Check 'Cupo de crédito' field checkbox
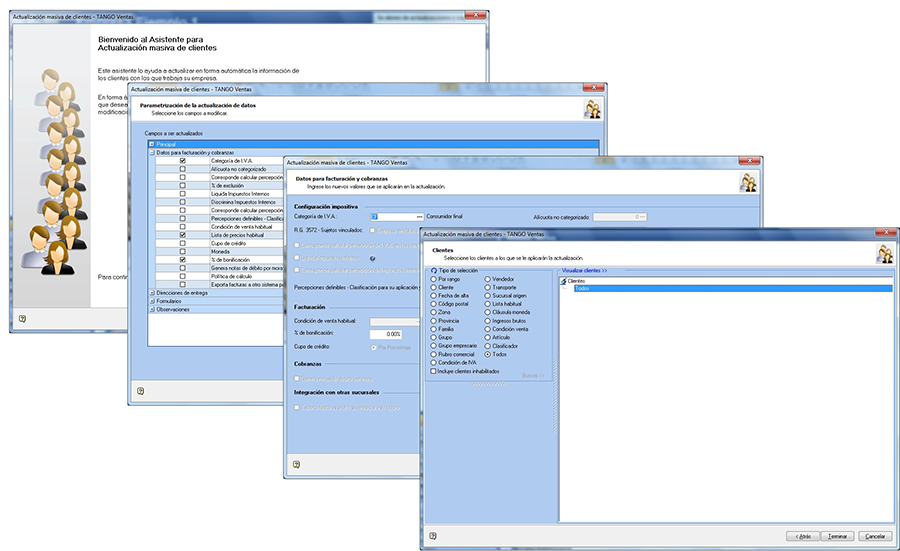Image resolution: width=900 pixels, height=551 pixels. [183, 243]
